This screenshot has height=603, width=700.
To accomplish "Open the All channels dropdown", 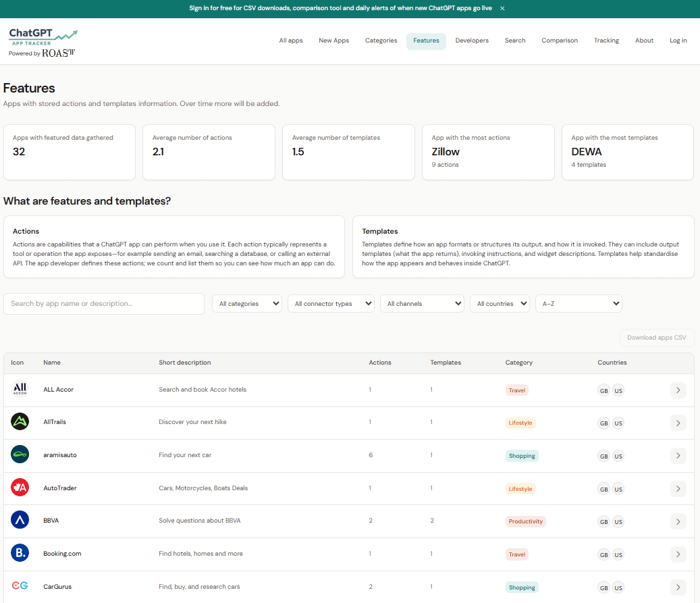I will pyautogui.click(x=422, y=303).
